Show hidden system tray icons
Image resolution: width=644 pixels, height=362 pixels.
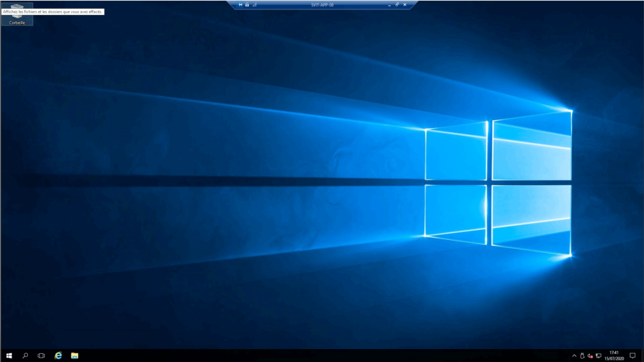574,356
